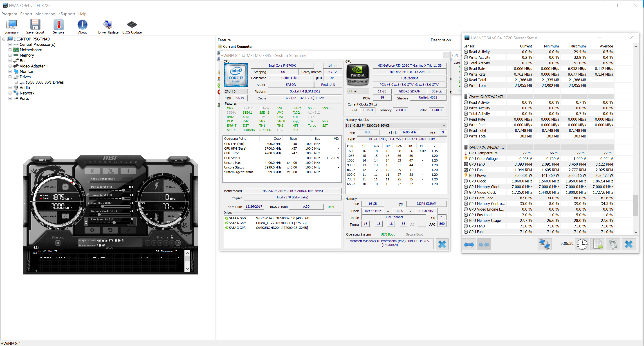Open the Program menu
This screenshot has width=644, height=346.
pos(9,14)
